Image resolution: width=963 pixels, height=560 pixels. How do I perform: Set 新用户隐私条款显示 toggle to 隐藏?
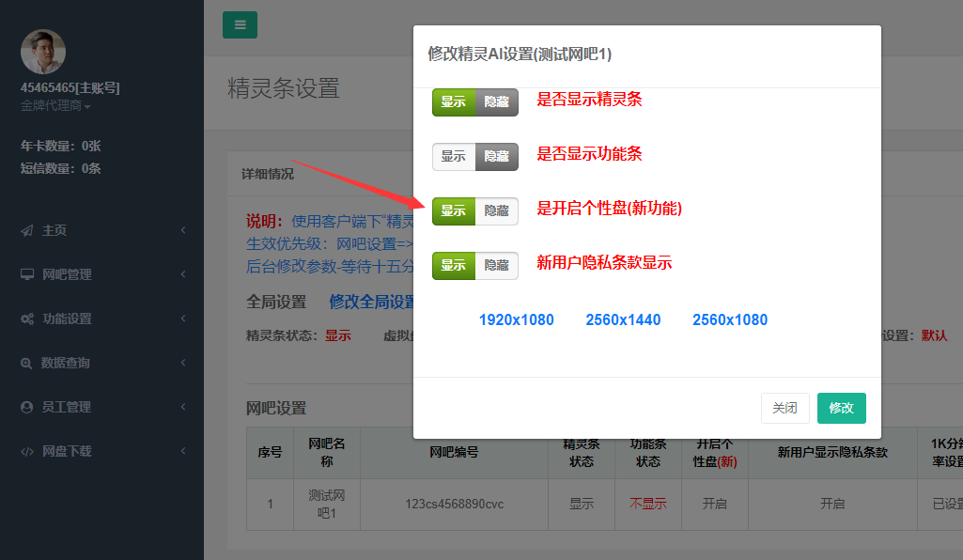[497, 265]
